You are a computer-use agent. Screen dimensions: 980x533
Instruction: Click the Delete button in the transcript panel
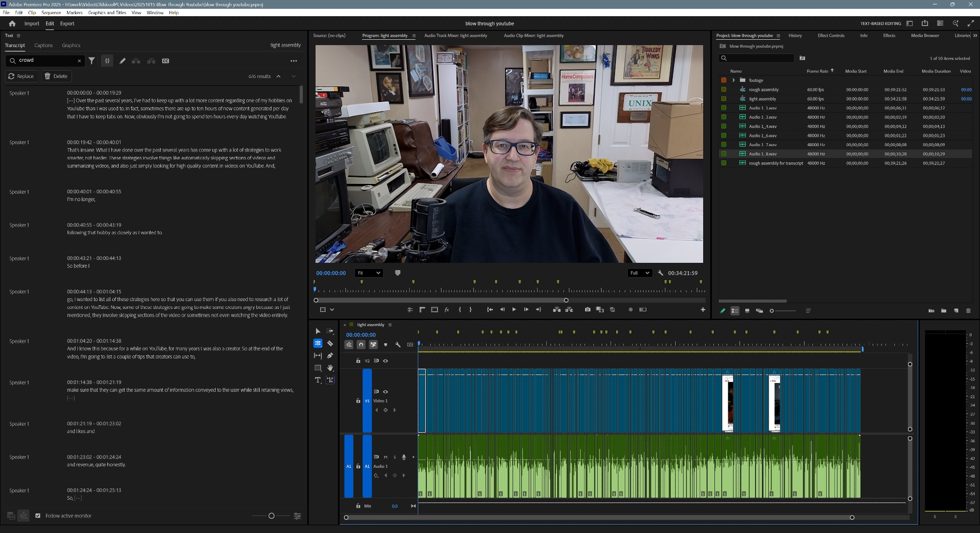coord(56,76)
